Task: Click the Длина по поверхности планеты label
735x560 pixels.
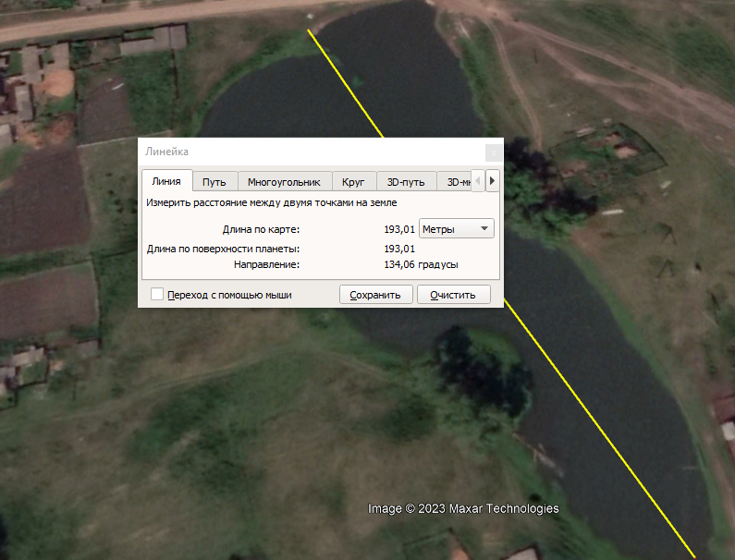Action: [x=223, y=249]
